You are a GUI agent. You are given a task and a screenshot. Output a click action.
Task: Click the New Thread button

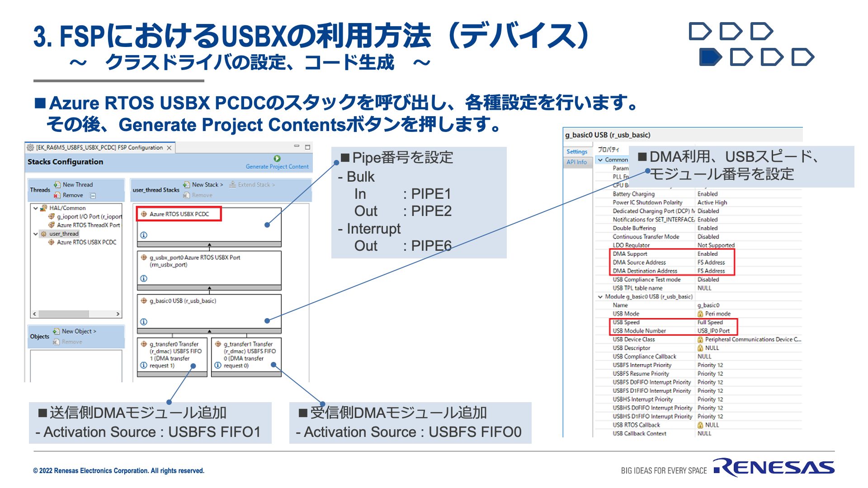click(x=73, y=185)
